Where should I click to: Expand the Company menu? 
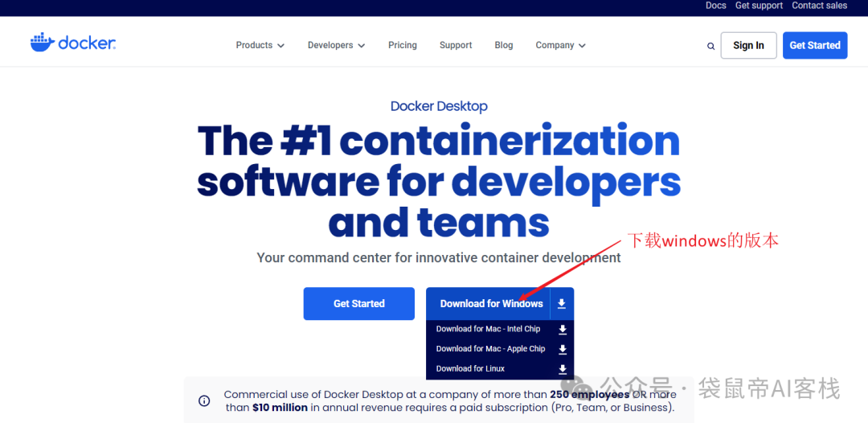pos(560,45)
